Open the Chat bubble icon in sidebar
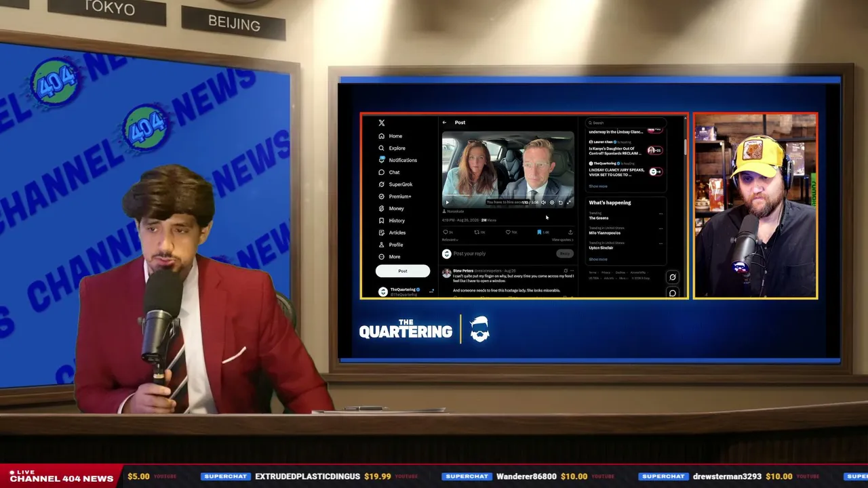Viewport: 868px width, 488px height. pos(382,172)
